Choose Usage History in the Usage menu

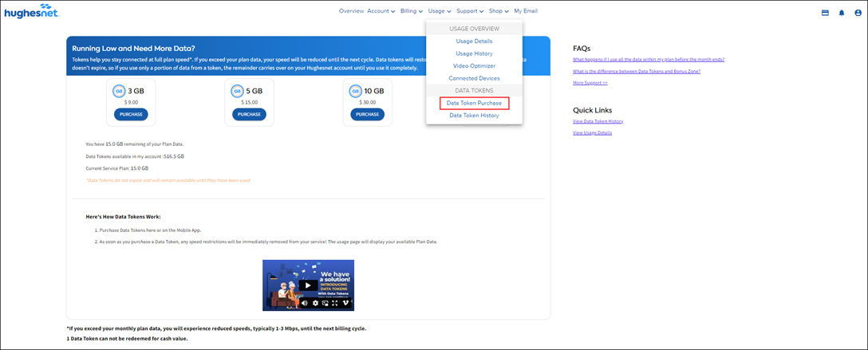pyautogui.click(x=474, y=53)
